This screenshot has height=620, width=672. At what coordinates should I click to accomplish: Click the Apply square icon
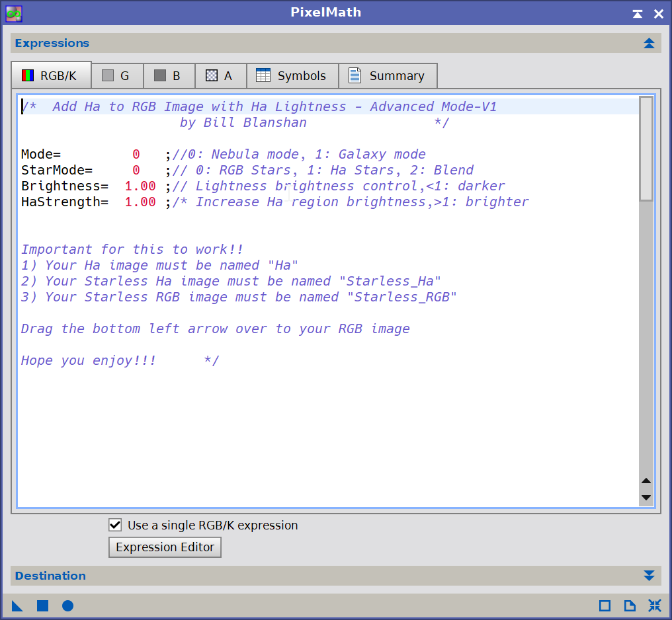point(42,606)
